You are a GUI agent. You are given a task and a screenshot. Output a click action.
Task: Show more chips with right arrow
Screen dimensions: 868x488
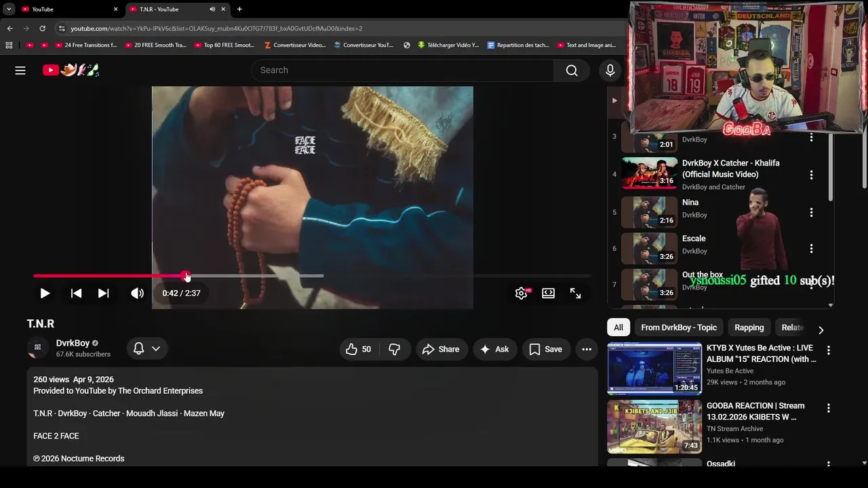tap(821, 330)
